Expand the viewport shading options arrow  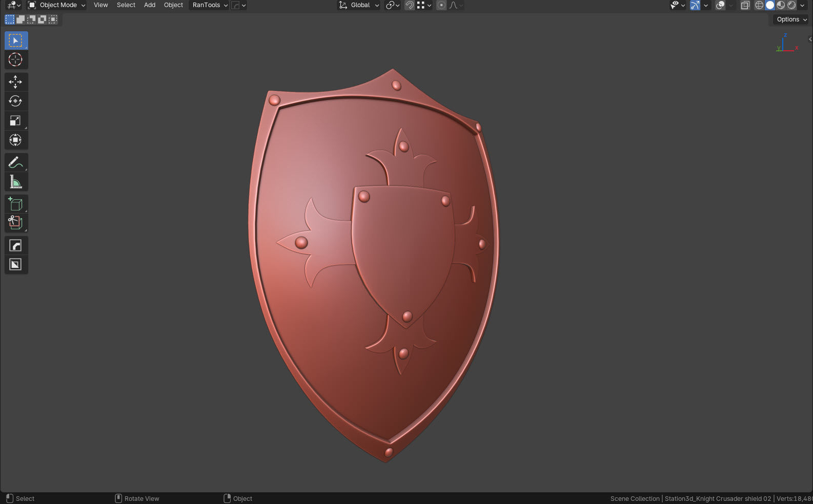(x=802, y=5)
